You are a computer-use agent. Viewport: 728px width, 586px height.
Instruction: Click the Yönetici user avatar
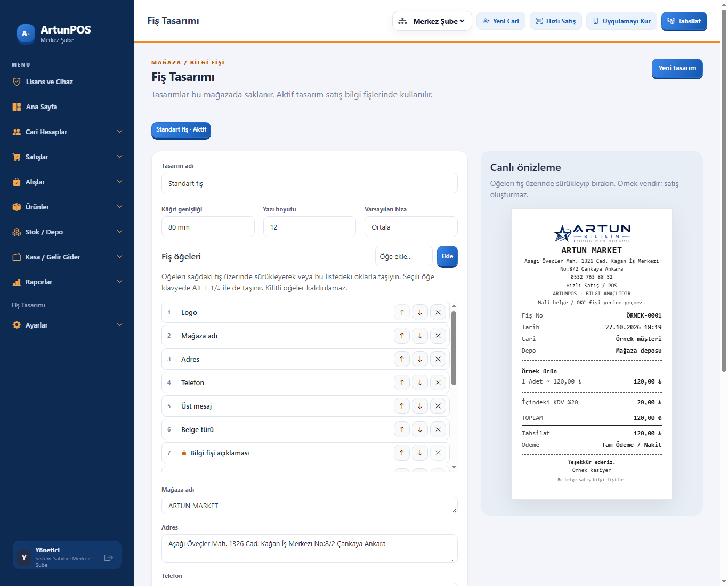[x=24, y=557]
